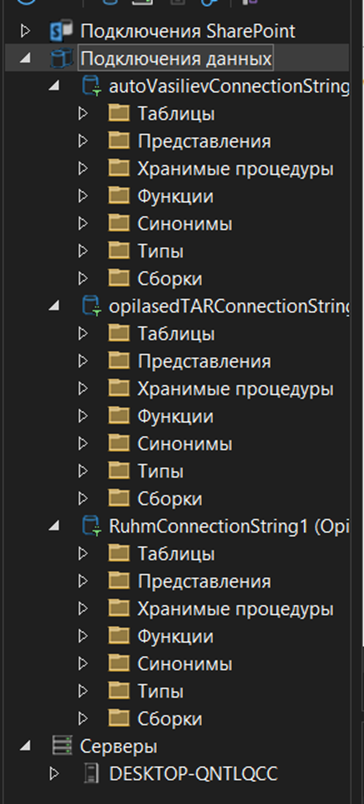
Task: Select Сборки under RuhmConnectionString1
Action: point(170,719)
